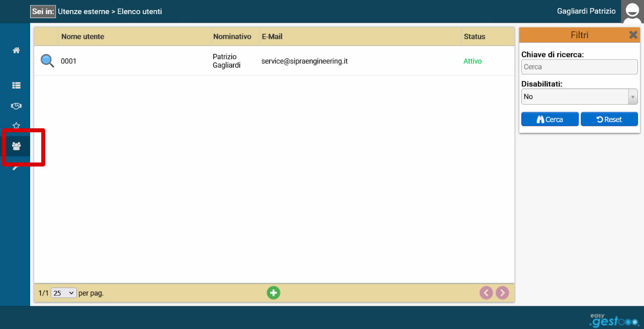Click the Cerca search button

pos(550,119)
